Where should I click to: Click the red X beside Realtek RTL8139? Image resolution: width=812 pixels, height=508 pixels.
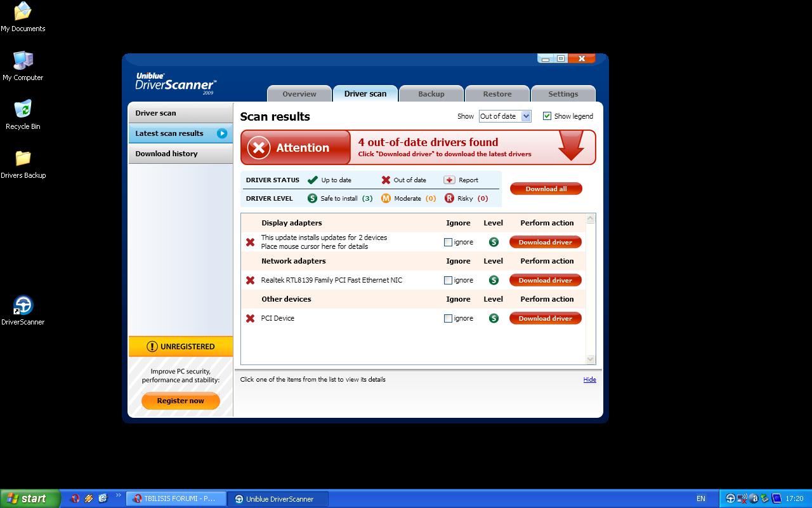click(x=250, y=280)
